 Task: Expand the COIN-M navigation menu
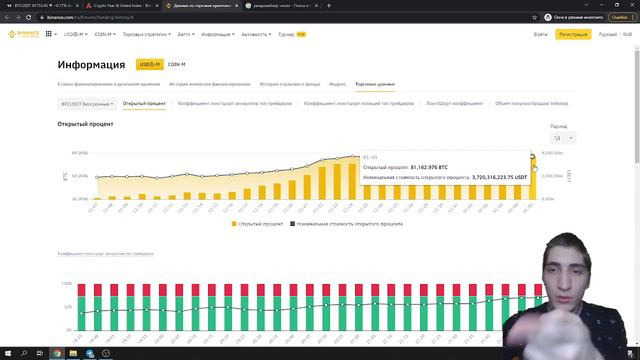point(105,34)
